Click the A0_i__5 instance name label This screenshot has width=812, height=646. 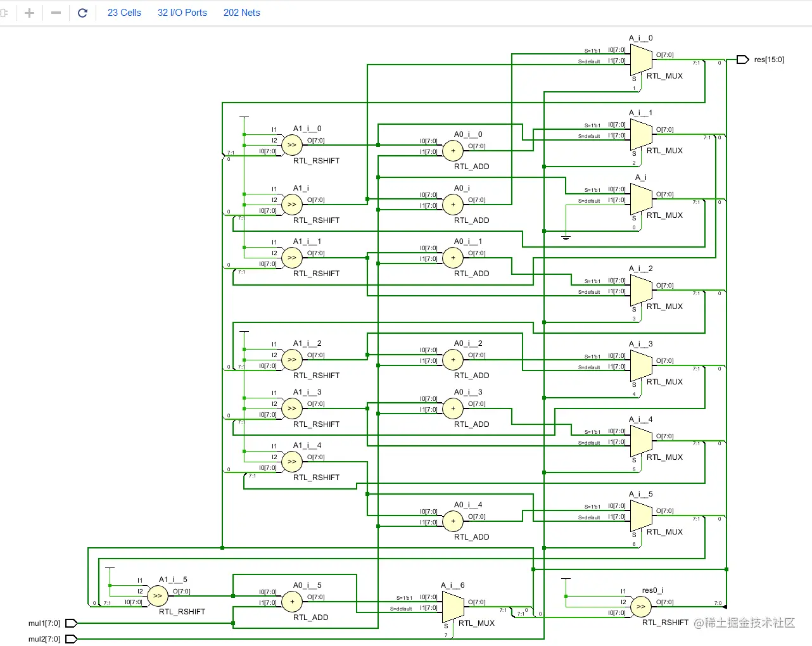(x=307, y=585)
